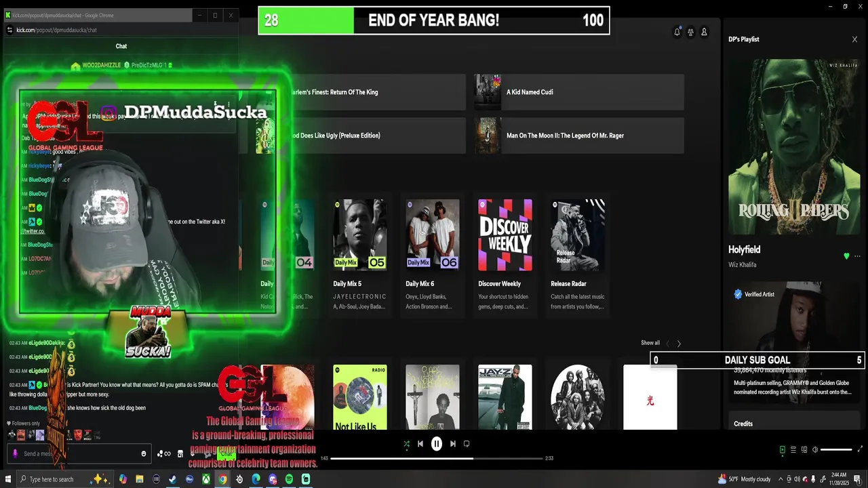
Task: Open the Daily Mix 6 card
Action: (x=433, y=255)
